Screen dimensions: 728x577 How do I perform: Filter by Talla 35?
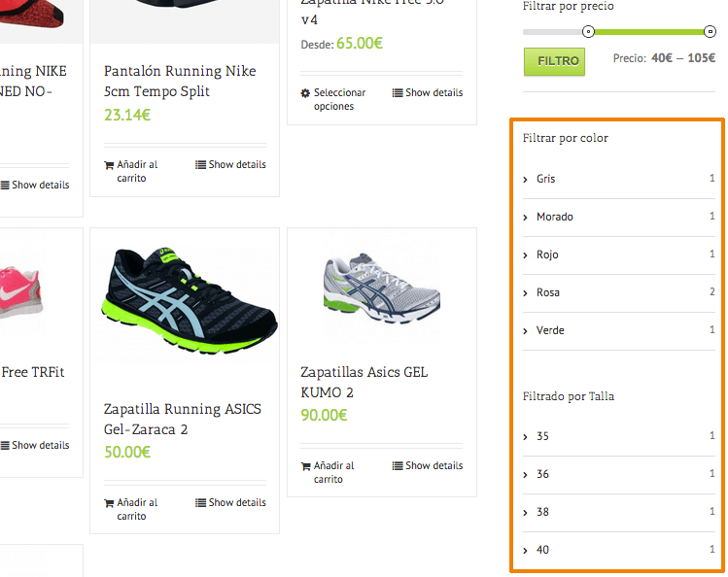[542, 436]
